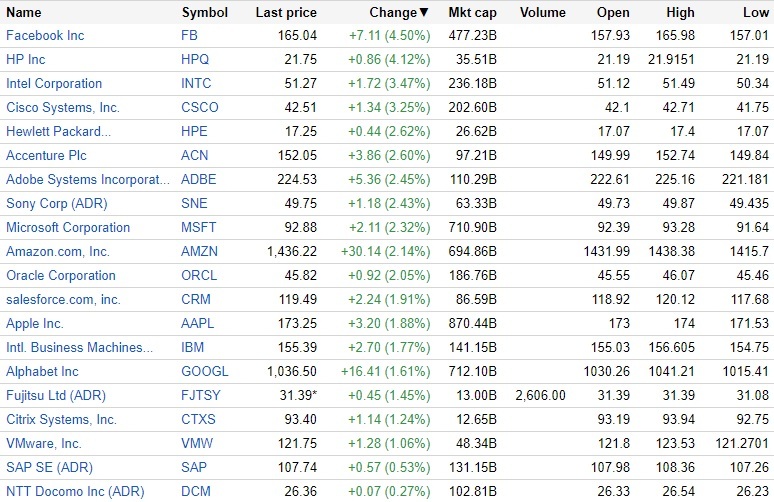Click the FJTSY ticker symbol link
Image resolution: width=774 pixels, height=502 pixels.
point(201,395)
